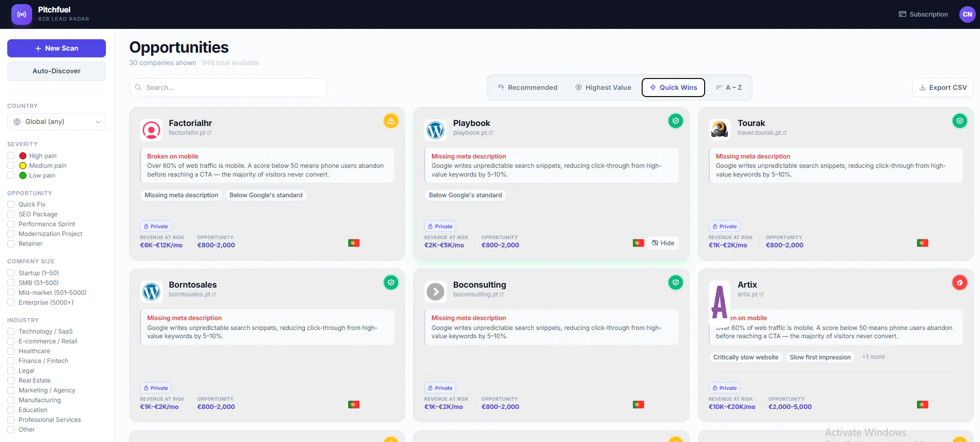Click the external link icon beside artix.pt
This screenshot has width=980, height=442.
pyautogui.click(x=761, y=294)
